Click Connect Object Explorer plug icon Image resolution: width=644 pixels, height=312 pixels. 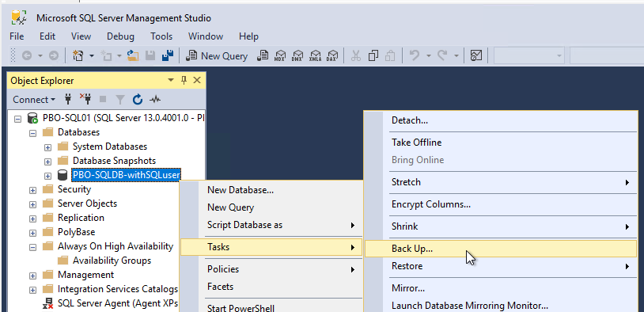(x=69, y=99)
